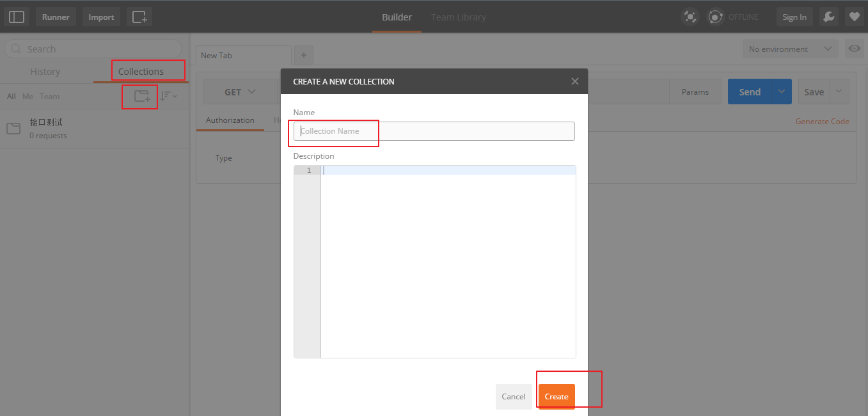Open the sort collections dropdown
Viewport: 868px width, 416px height.
pyautogui.click(x=168, y=96)
